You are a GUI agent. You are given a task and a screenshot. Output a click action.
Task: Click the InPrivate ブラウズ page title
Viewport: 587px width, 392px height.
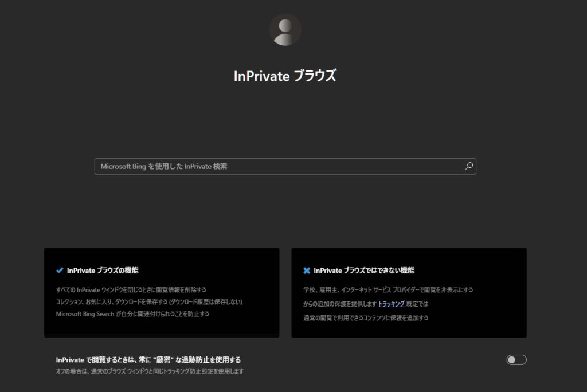coord(285,76)
